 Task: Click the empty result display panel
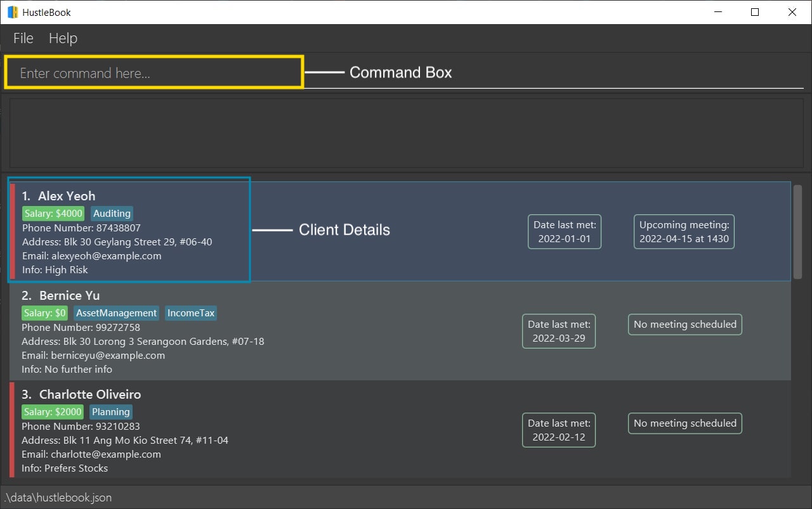407,132
